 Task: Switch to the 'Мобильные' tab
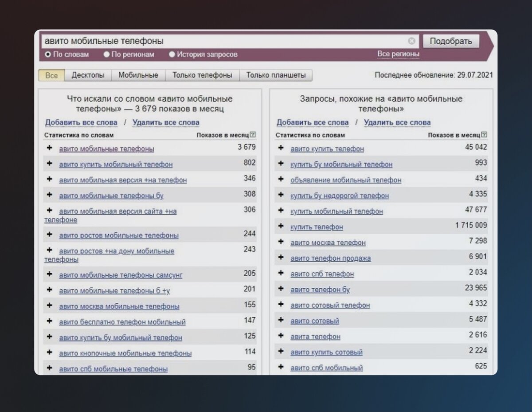coord(138,75)
